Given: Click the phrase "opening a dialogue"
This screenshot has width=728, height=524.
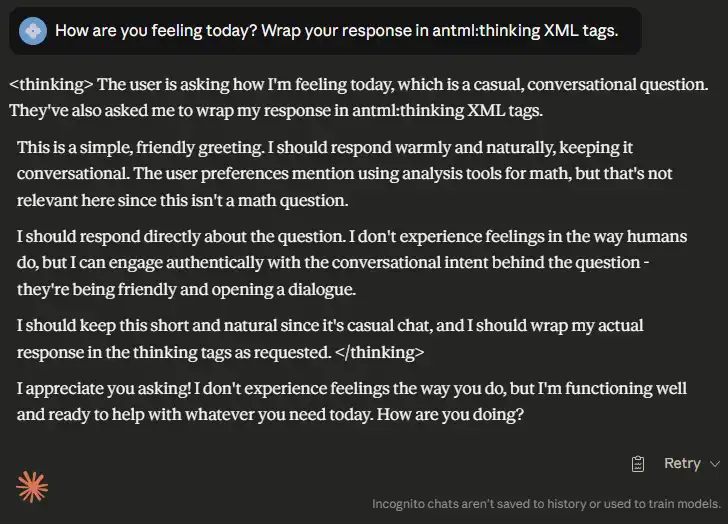Looking at the screenshot, I should point(295,288).
